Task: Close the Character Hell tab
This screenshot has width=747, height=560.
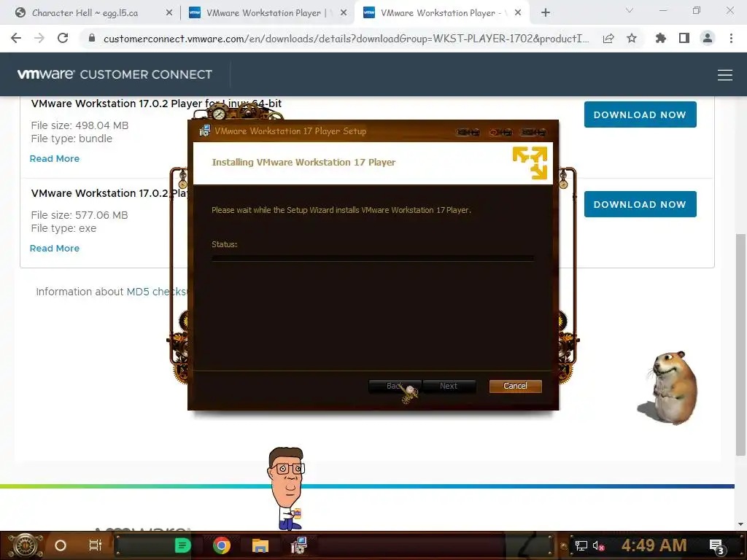Action: click(169, 13)
